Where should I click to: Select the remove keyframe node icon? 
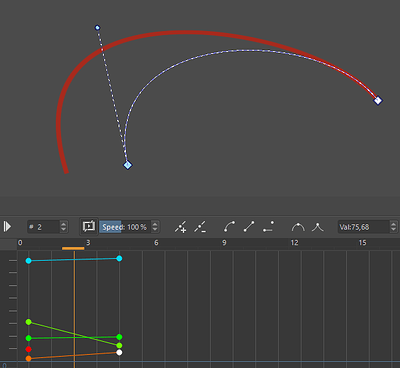(200, 227)
